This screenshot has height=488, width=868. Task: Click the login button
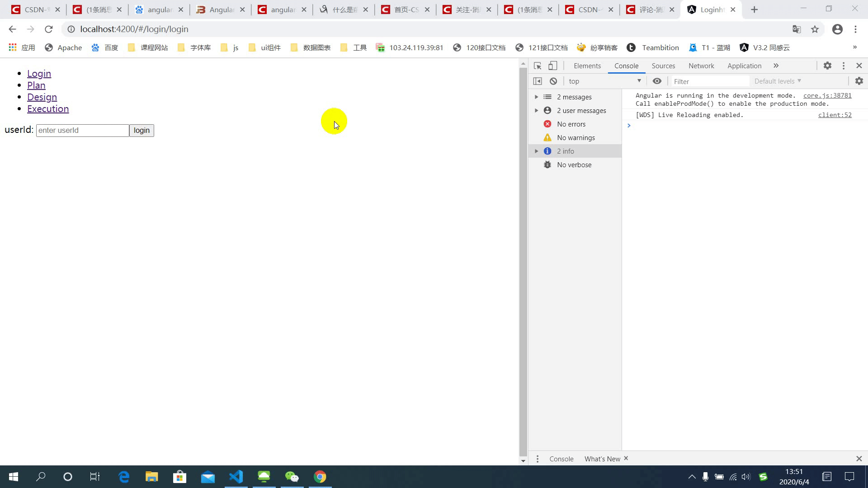pos(142,130)
